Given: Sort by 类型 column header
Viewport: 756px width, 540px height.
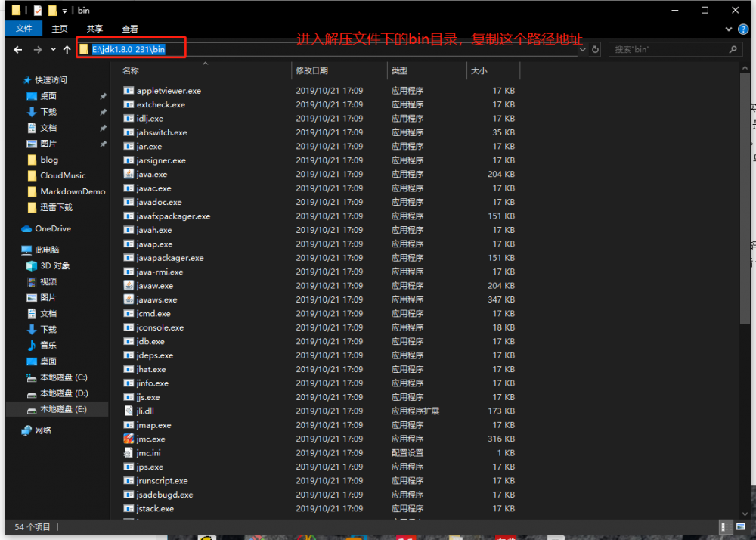Looking at the screenshot, I should click(399, 71).
